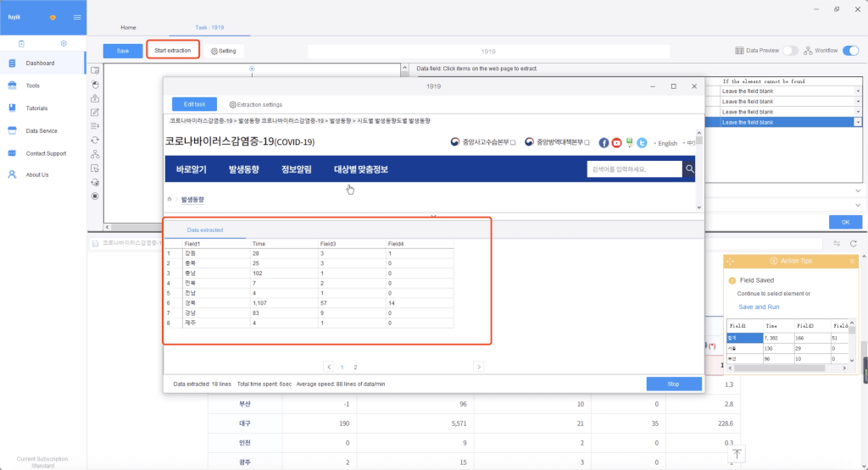Click the task name field showing 1919

coord(488,52)
